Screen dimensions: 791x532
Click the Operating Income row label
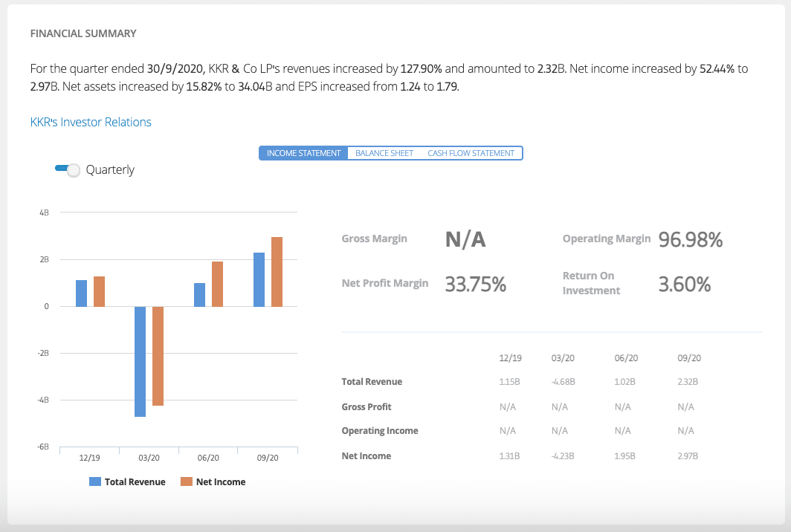coord(380,431)
